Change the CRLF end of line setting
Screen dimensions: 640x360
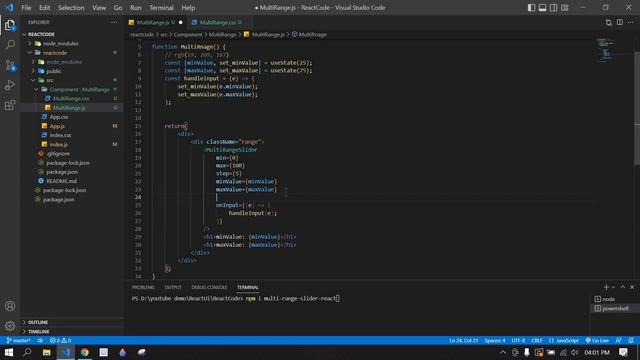pyautogui.click(x=537, y=340)
